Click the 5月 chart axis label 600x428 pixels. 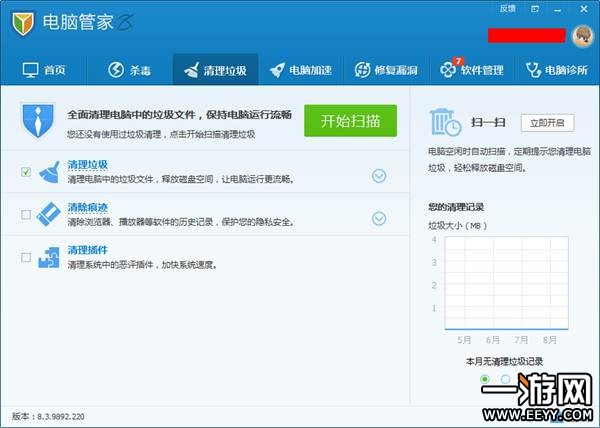[x=464, y=340]
